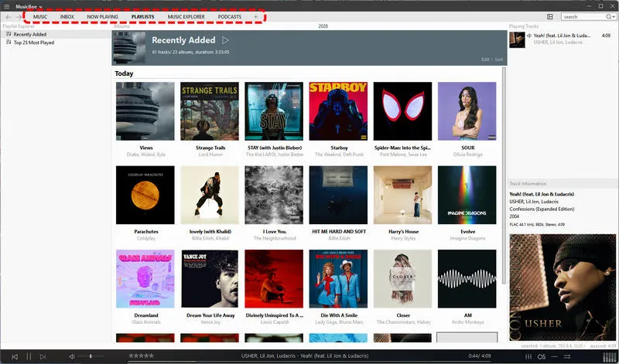Click the speaker icon beside Yeah! track
619x364 pixels.
coord(529,36)
